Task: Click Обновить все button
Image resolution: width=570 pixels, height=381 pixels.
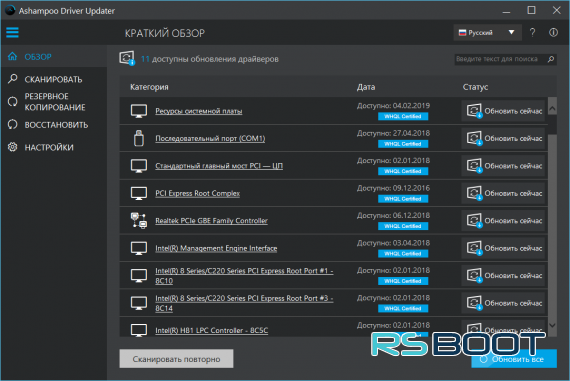Action: coord(514,359)
